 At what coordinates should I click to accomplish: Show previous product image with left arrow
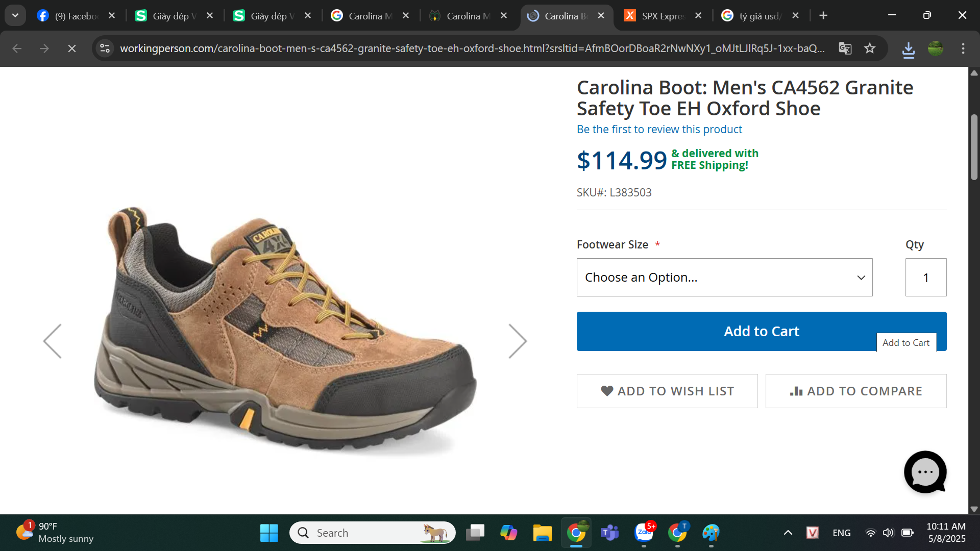pos(53,341)
